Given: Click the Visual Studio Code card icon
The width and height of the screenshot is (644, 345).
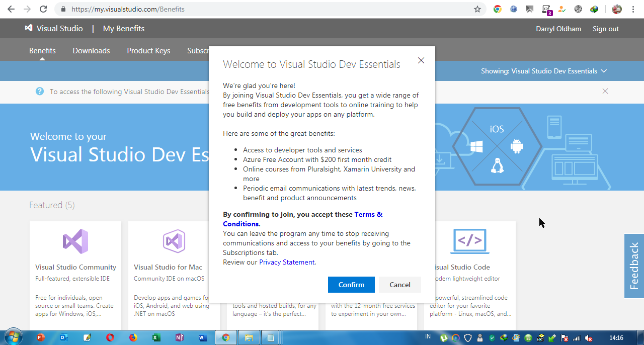Looking at the screenshot, I should click(469, 241).
